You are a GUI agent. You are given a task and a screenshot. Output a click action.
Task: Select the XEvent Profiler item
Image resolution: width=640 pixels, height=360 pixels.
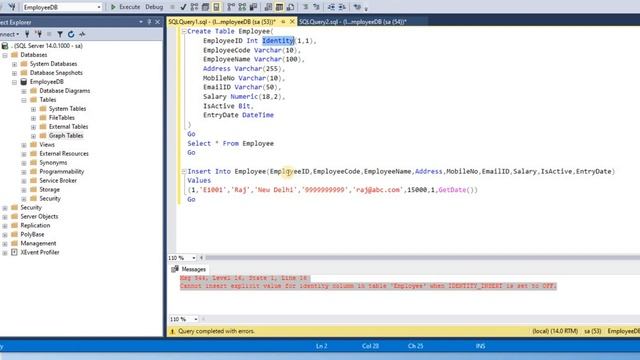tap(40, 252)
